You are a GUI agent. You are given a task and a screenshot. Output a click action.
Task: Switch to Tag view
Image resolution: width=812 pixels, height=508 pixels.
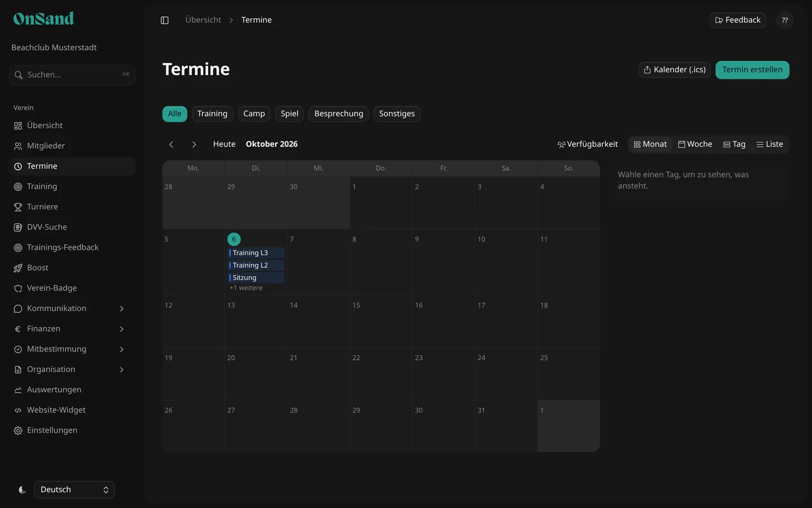tap(735, 144)
